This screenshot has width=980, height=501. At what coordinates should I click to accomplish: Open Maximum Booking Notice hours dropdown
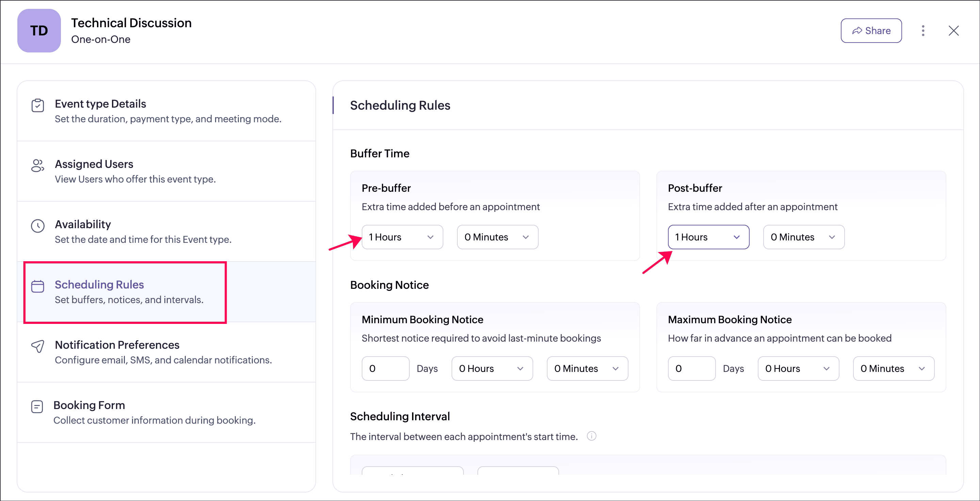click(798, 369)
